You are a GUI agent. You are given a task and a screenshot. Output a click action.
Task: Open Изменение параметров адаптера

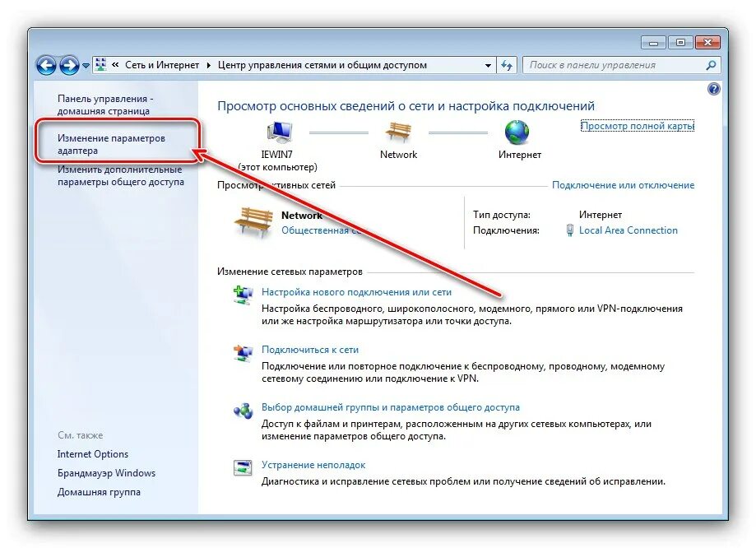point(111,144)
